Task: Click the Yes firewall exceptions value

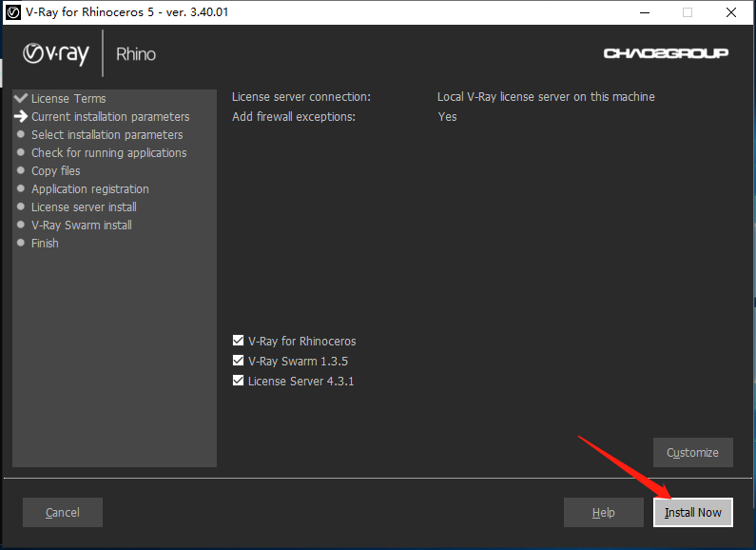Action: pos(448,117)
